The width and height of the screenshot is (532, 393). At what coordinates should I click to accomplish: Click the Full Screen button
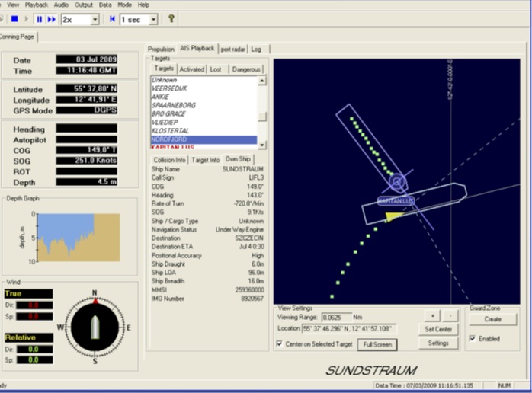(377, 344)
